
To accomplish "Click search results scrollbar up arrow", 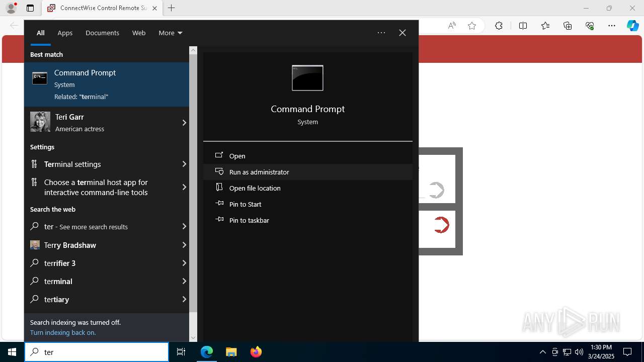I will pyautogui.click(x=193, y=50).
